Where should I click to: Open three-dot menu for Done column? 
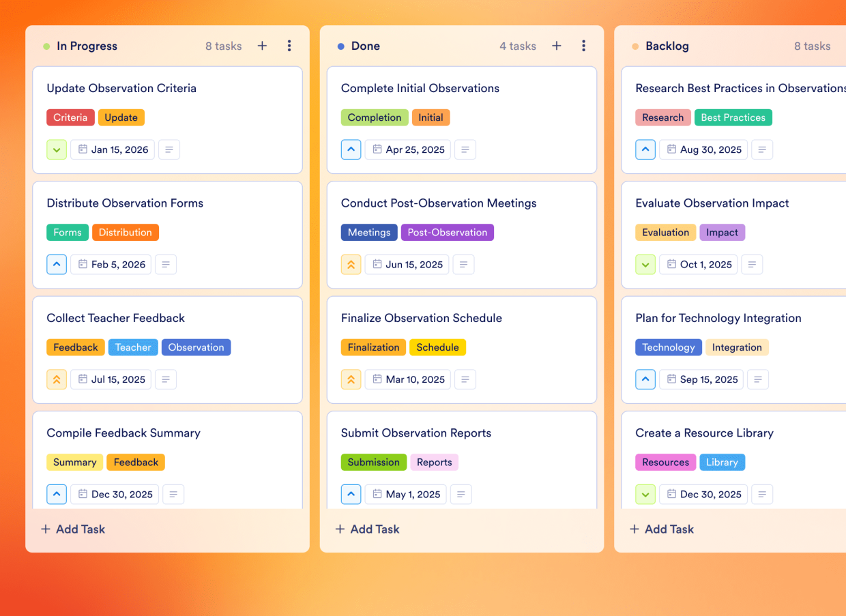(x=583, y=46)
